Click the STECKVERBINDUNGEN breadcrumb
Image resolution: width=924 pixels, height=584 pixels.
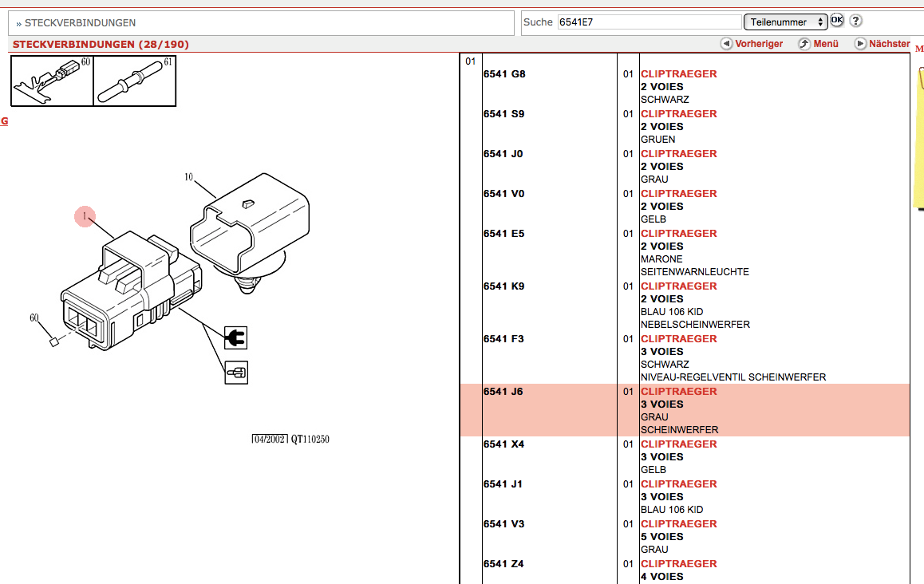(80, 23)
